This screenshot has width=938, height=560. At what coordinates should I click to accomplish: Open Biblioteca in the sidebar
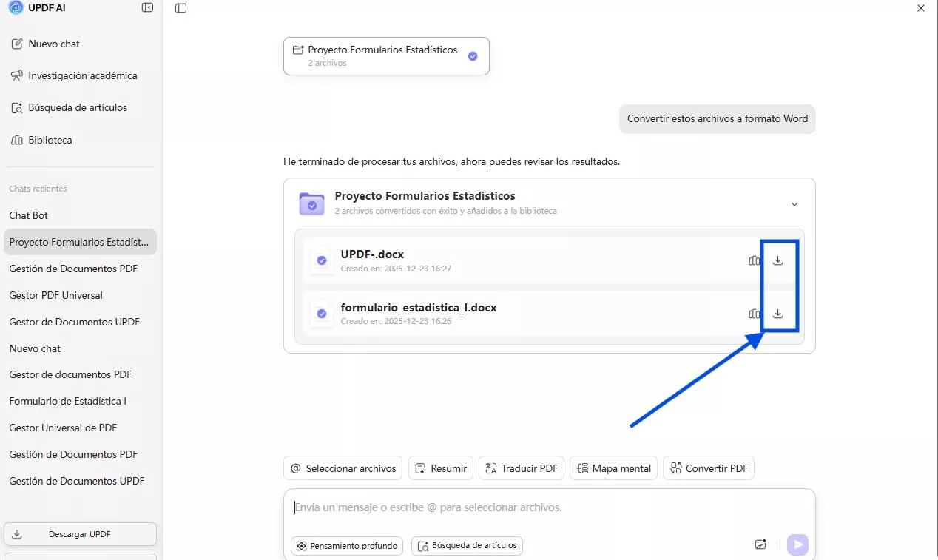[50, 140]
